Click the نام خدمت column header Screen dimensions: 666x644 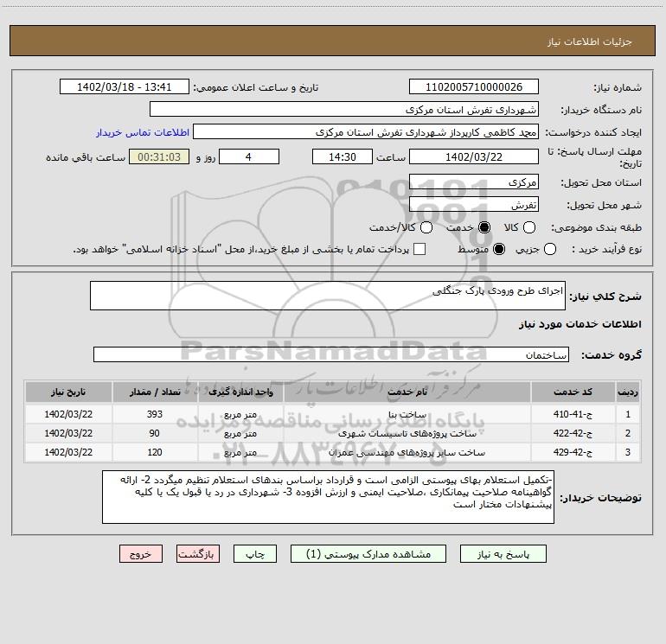pyautogui.click(x=407, y=392)
